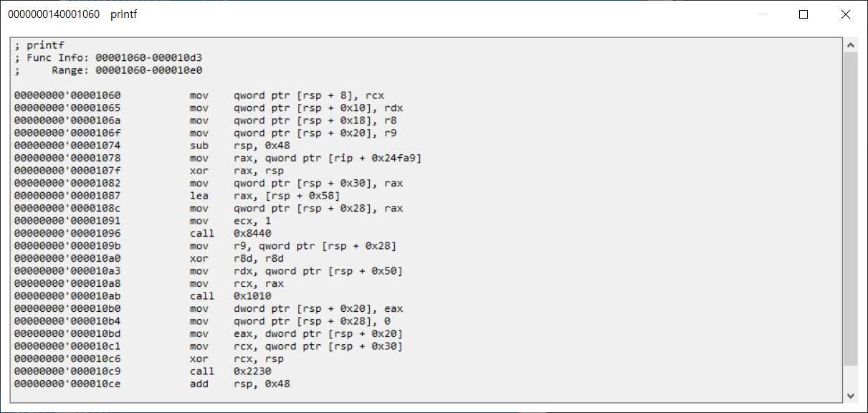Maximize the printf disassembly window
The image size is (868, 413).
click(803, 14)
